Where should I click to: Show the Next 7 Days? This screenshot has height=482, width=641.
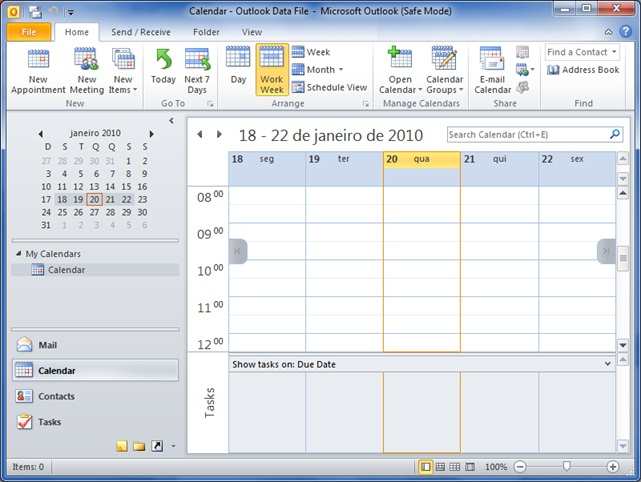click(197, 71)
